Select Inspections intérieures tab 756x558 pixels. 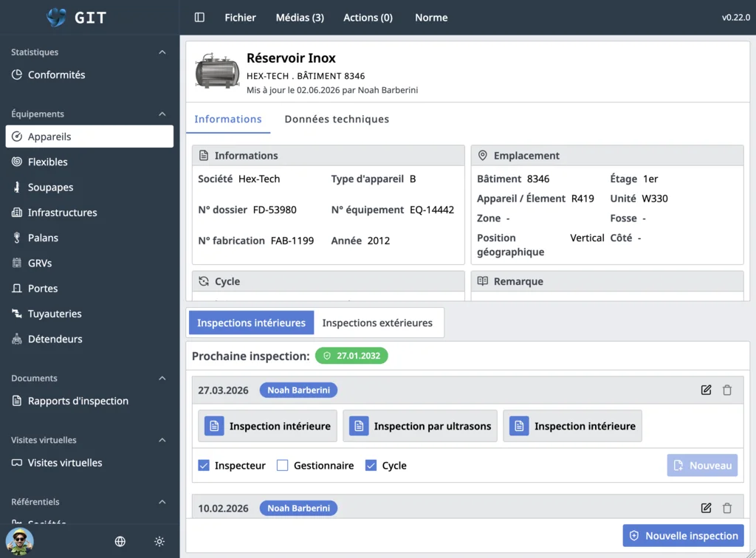251,323
